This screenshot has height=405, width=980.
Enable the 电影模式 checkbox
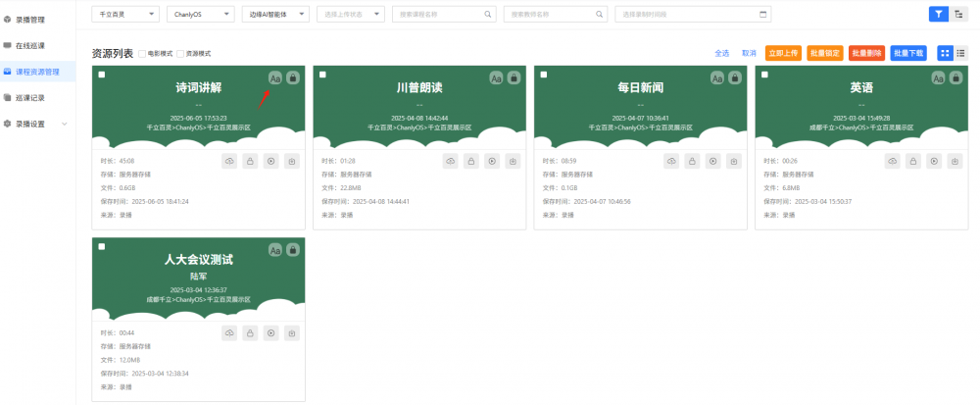coord(143,54)
